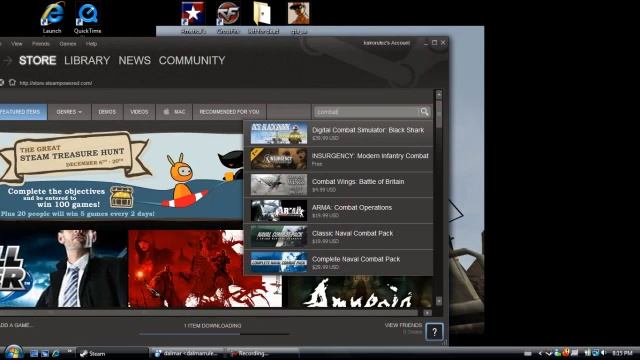Click the Steam home icon beside the URL

tap(12, 82)
